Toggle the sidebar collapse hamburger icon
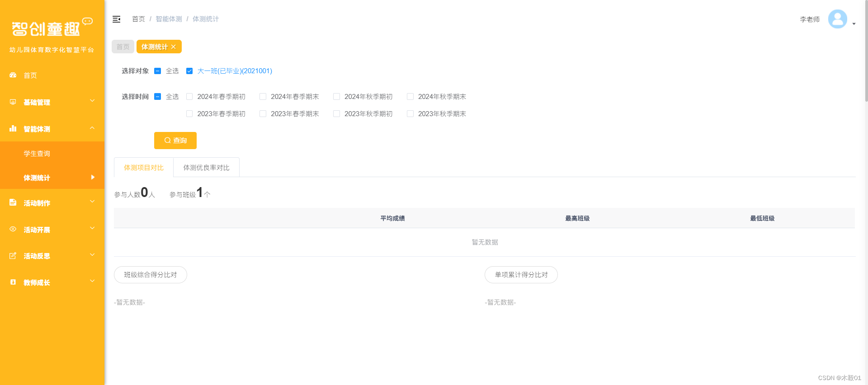This screenshot has height=385, width=868. [116, 19]
